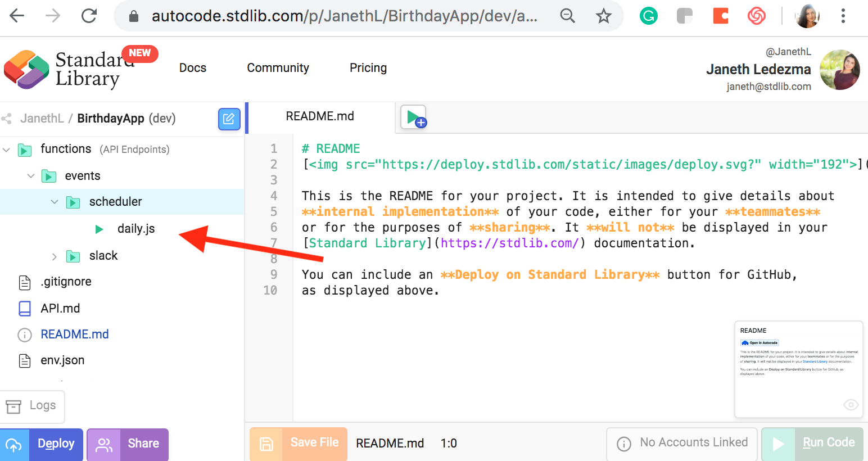Viewport: 868px width, 461px height.
Task: Click the janeth@stdlib.com email text
Action: click(x=768, y=87)
